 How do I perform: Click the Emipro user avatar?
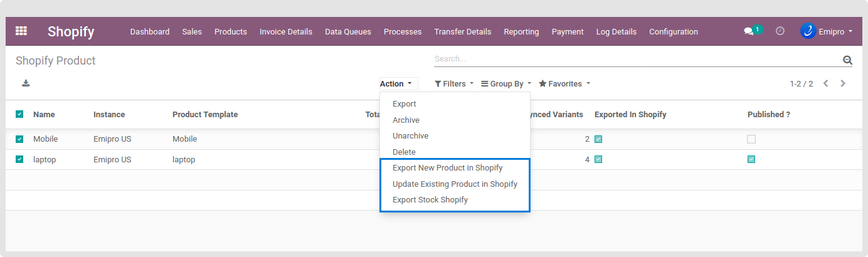(x=808, y=31)
